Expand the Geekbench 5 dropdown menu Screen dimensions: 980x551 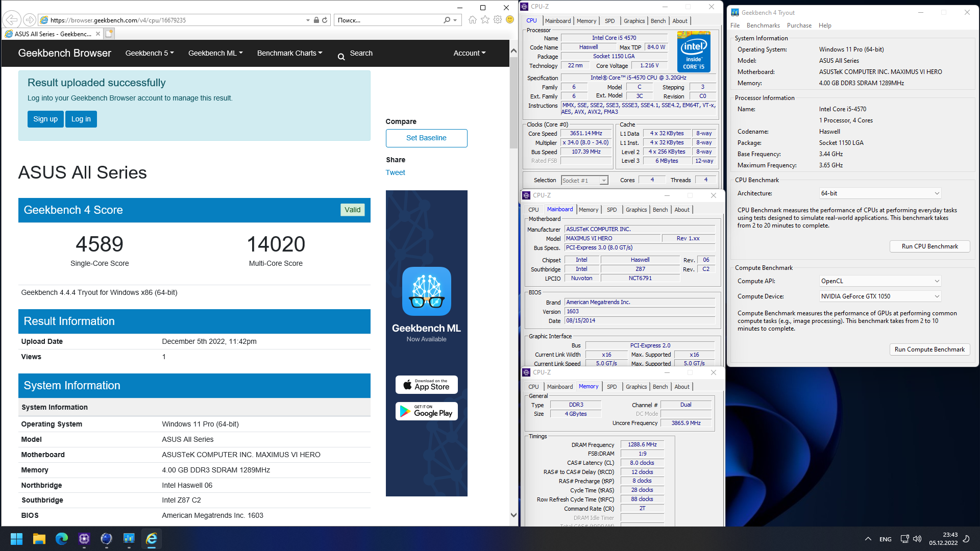[x=150, y=53]
